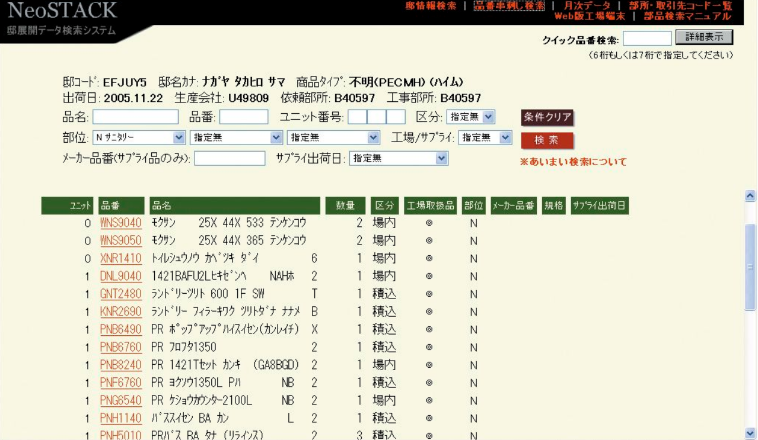
Task: Click the 条件クリア button
Action: (x=547, y=117)
